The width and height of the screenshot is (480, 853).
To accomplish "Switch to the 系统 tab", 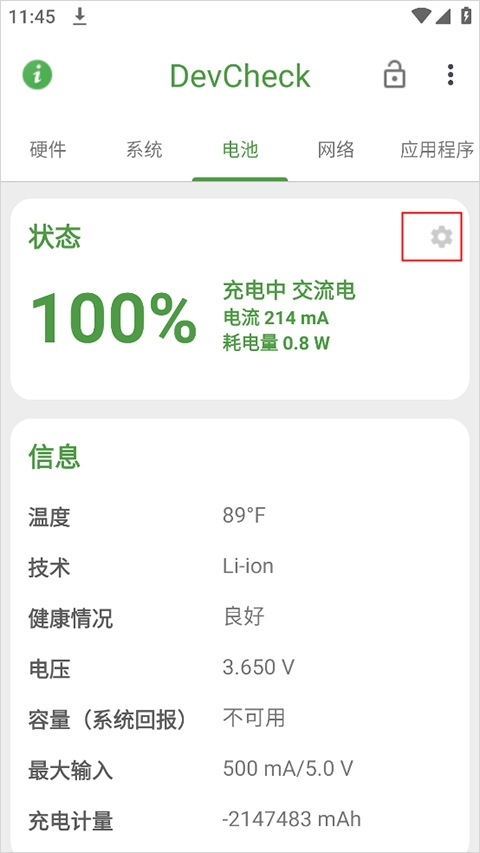I will point(144,150).
